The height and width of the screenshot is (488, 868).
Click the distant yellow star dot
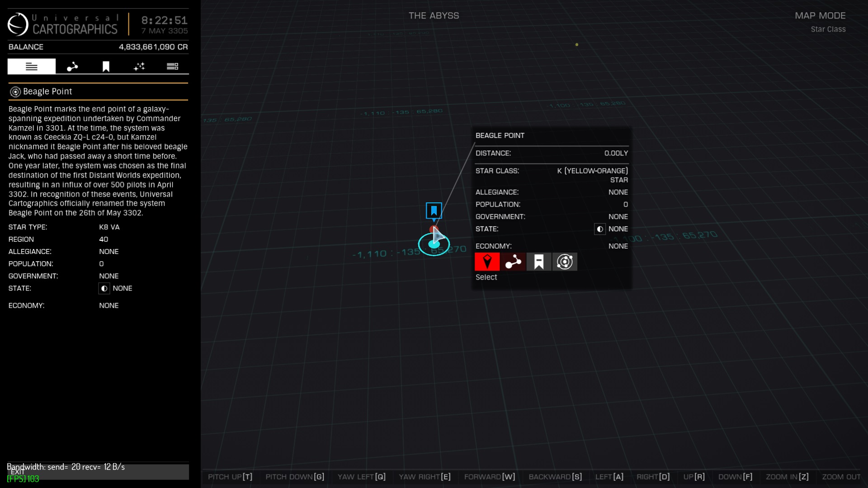click(576, 45)
